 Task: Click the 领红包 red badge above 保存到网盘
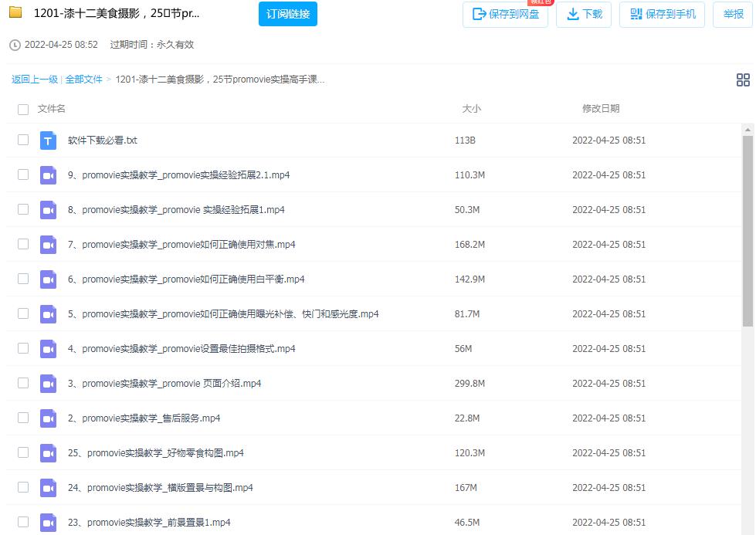541,2
